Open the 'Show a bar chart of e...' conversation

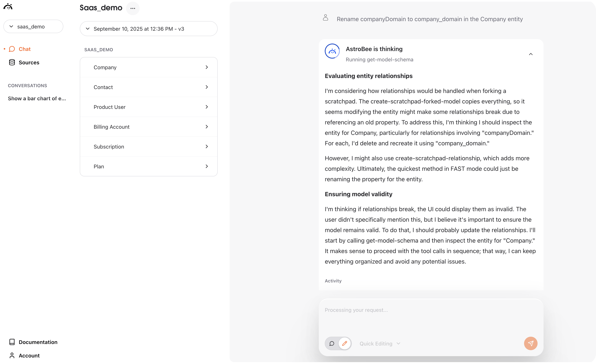point(37,99)
